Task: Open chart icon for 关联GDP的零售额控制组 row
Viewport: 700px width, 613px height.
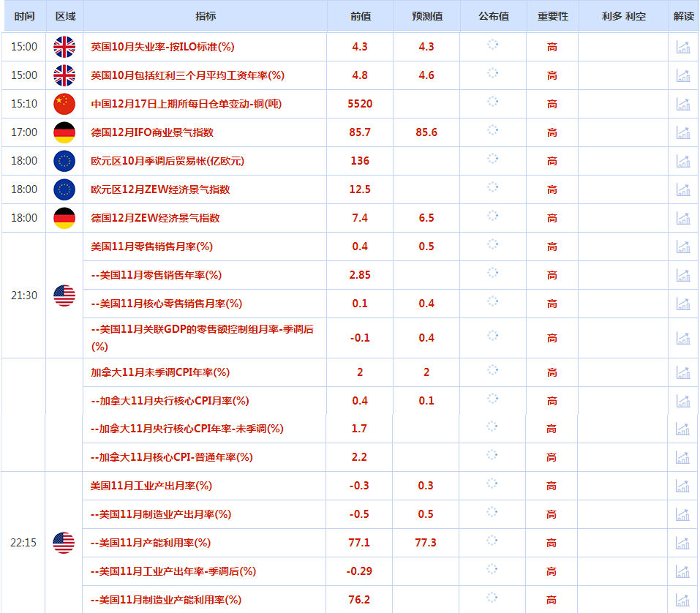Action: (x=683, y=339)
